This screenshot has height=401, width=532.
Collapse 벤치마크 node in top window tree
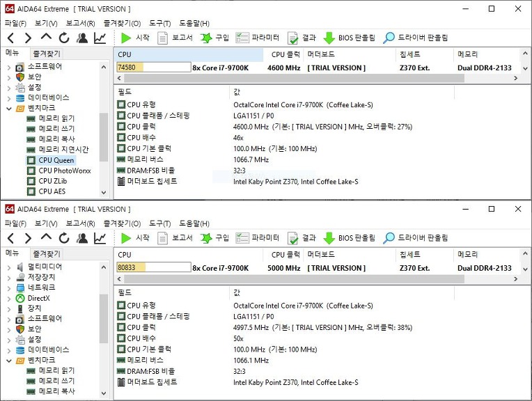tap(9, 109)
